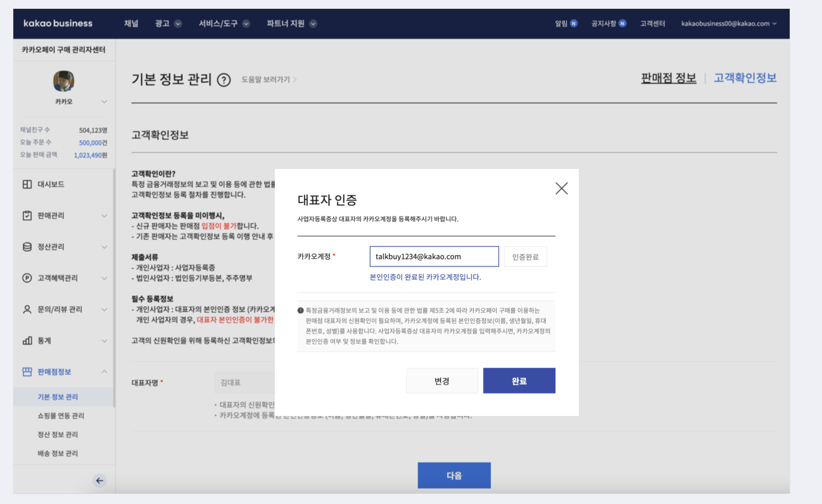
Task: Click the 카카오계정 email input field
Action: click(x=434, y=256)
